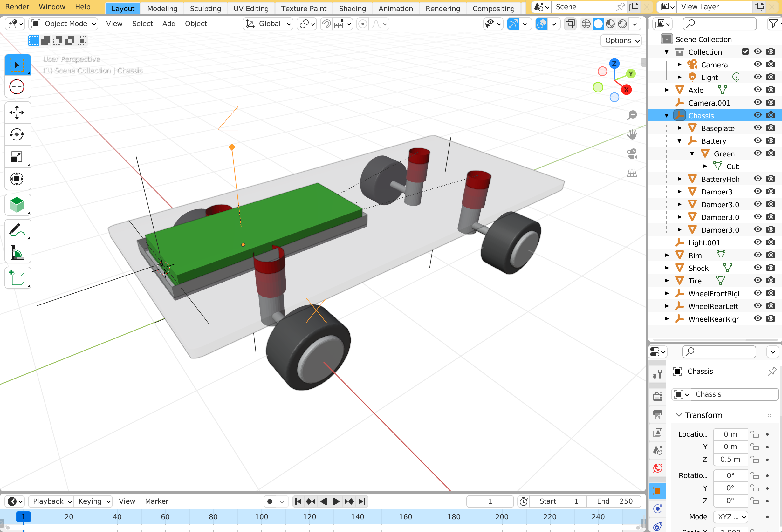This screenshot has height=532, width=782.
Task: Open the Object Mode dropdown
Action: click(64, 24)
